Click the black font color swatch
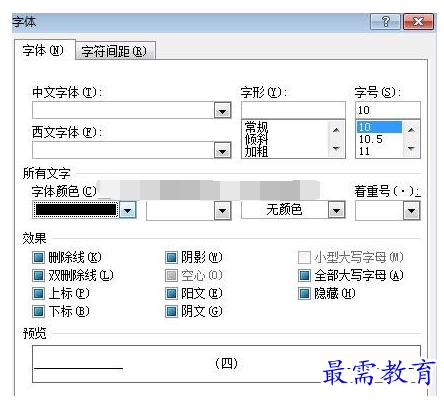444x404 pixels. [76, 210]
